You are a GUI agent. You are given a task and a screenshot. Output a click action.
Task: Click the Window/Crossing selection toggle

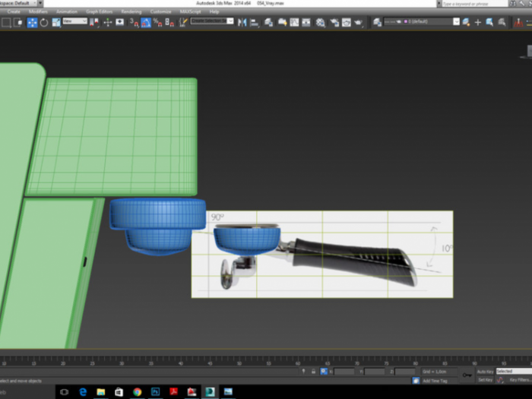[19, 23]
